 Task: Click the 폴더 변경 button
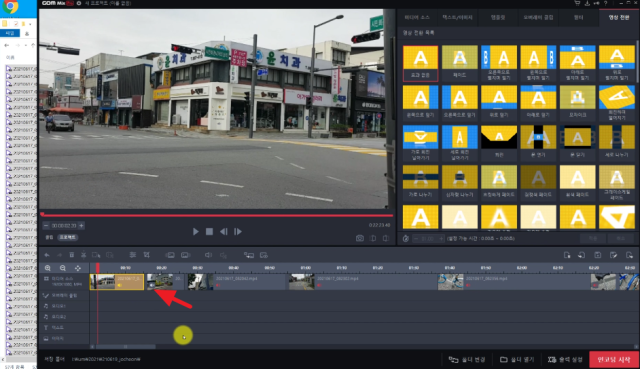pos(467,360)
